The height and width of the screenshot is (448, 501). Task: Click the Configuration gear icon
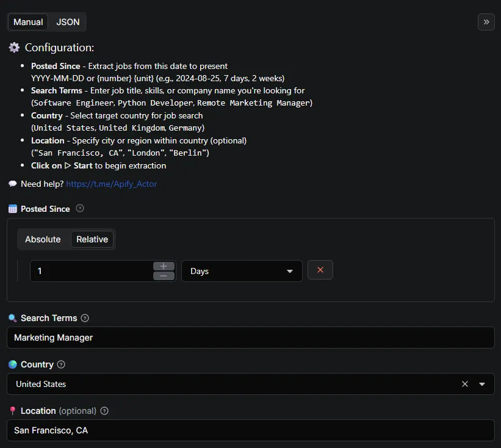tap(14, 48)
